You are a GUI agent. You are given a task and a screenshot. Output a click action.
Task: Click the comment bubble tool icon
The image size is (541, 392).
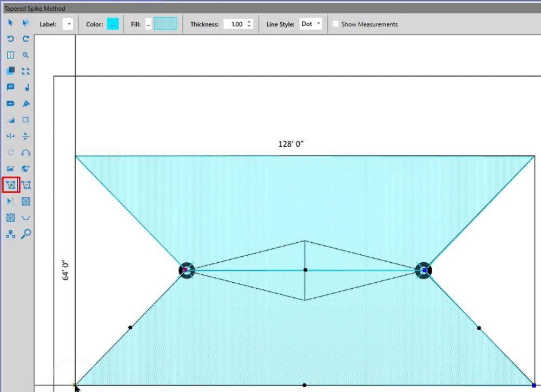10,88
